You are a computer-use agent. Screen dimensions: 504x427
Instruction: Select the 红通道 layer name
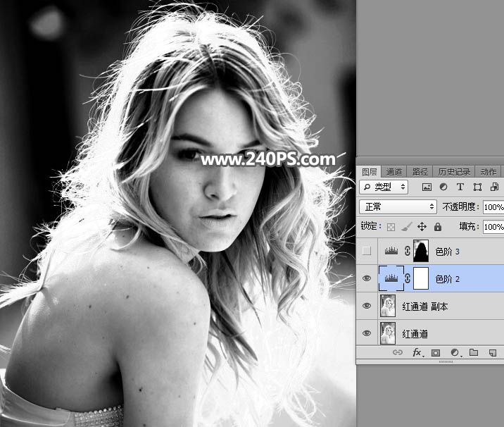[x=415, y=334]
